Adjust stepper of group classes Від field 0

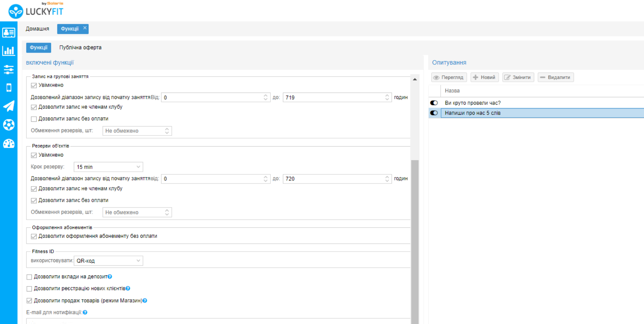pyautogui.click(x=265, y=97)
